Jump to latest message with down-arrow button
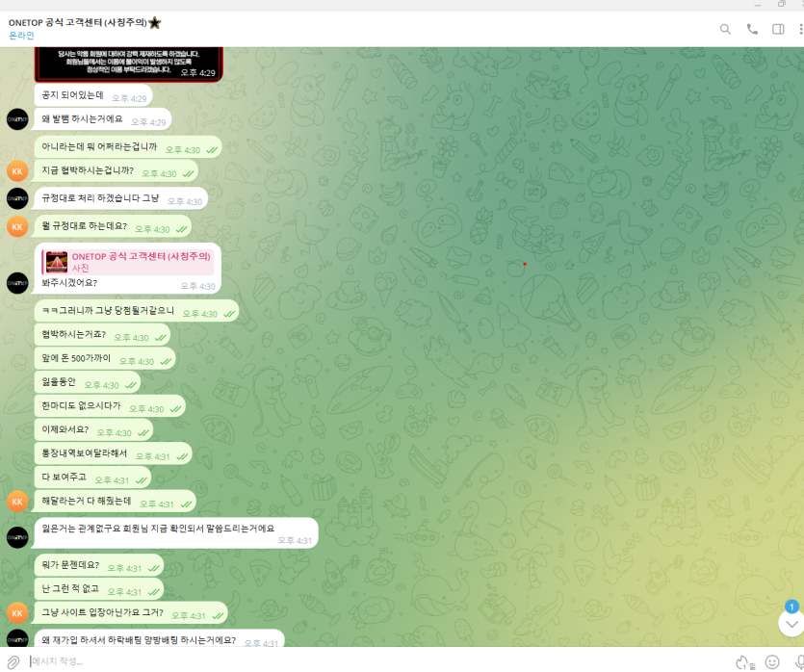 (791, 624)
